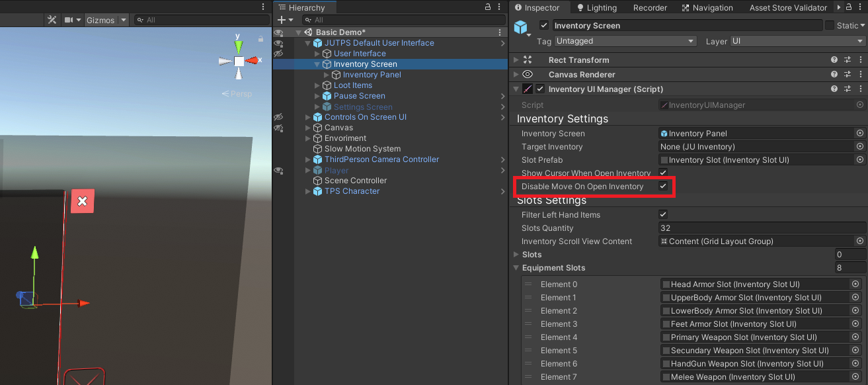
Task: Switch to the Lighting tab
Action: point(596,8)
